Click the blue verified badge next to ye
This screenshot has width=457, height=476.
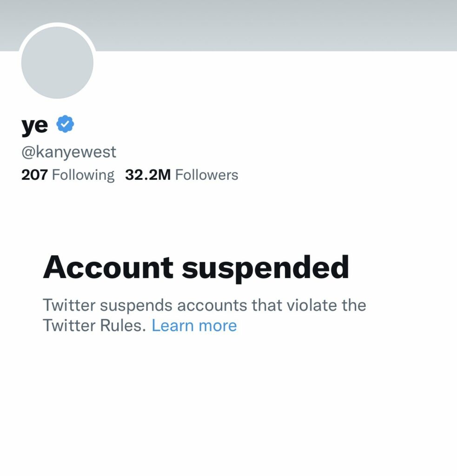[x=65, y=124]
